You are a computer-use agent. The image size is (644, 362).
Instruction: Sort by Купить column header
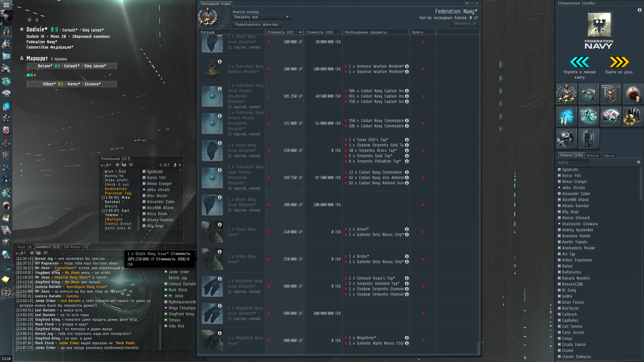pyautogui.click(x=423, y=32)
